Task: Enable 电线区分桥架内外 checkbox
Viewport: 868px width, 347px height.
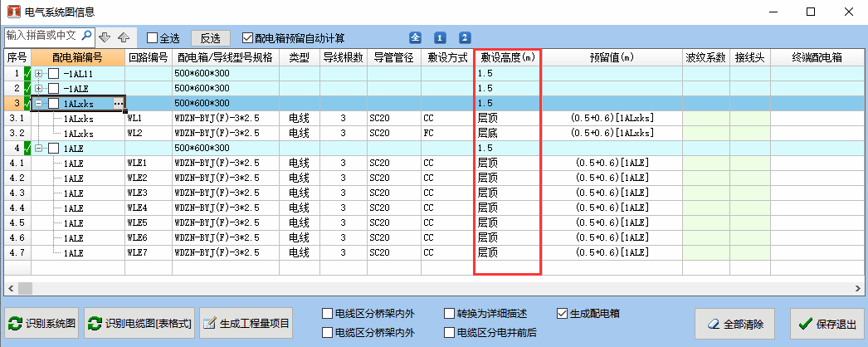Action: point(328,314)
